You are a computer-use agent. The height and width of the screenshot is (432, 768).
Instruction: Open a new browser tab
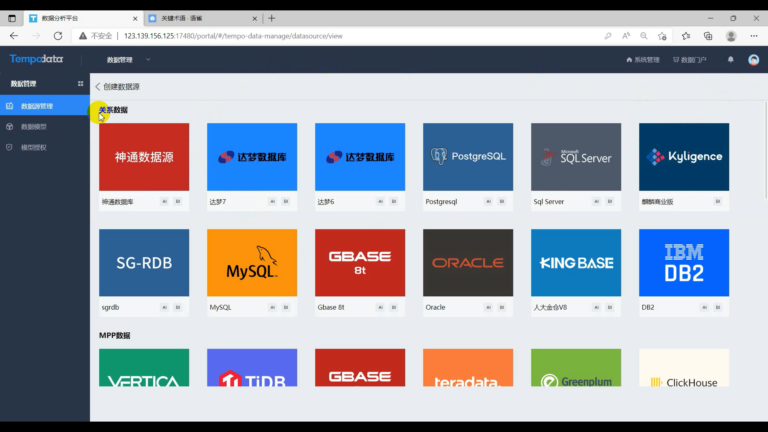pyautogui.click(x=272, y=18)
